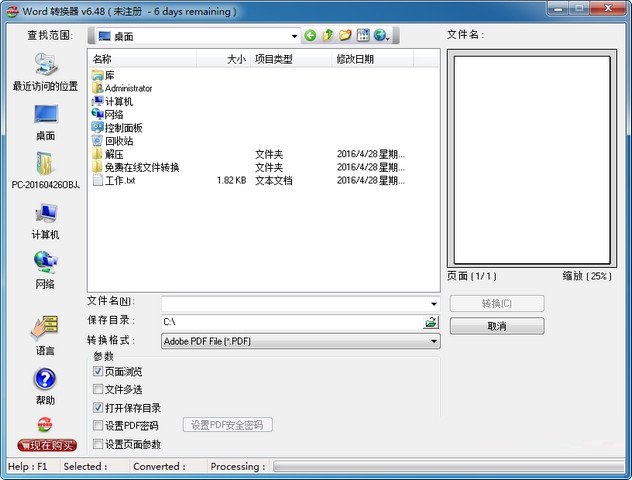Screen dimensions: 632x480
Task: Sort by 大小 column header
Action: tap(223, 59)
